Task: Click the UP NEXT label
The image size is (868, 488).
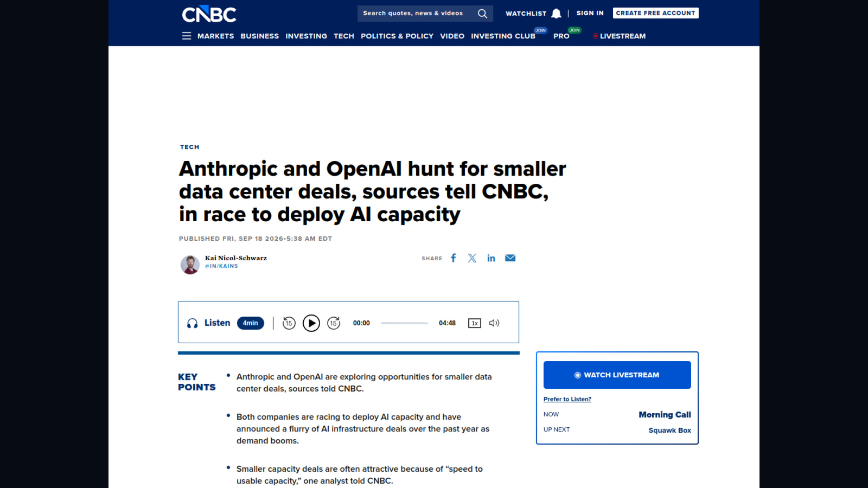Action: click(x=557, y=429)
